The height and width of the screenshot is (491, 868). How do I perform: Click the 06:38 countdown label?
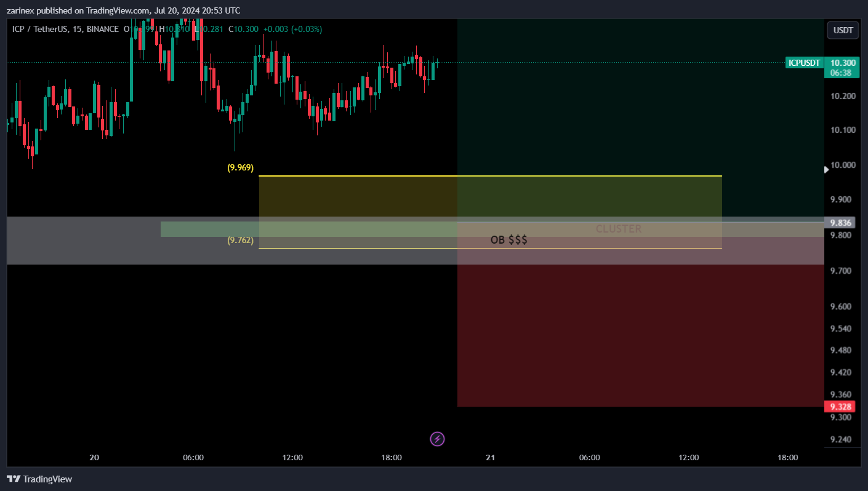click(x=840, y=73)
